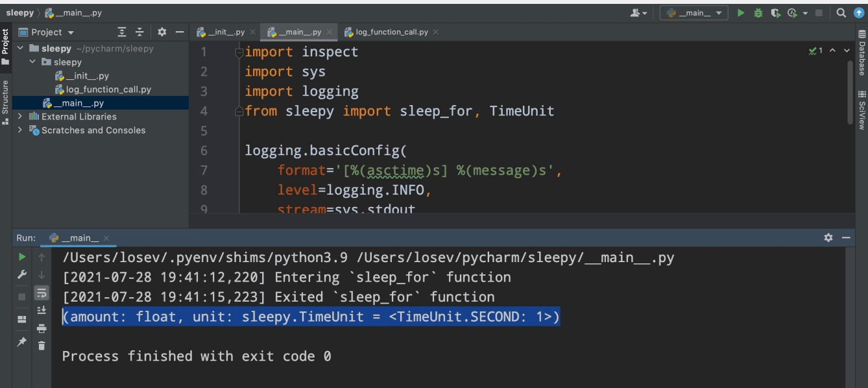Open Search Everywhere magnifier icon
Screen dimensions: 868x388
(x=841, y=13)
